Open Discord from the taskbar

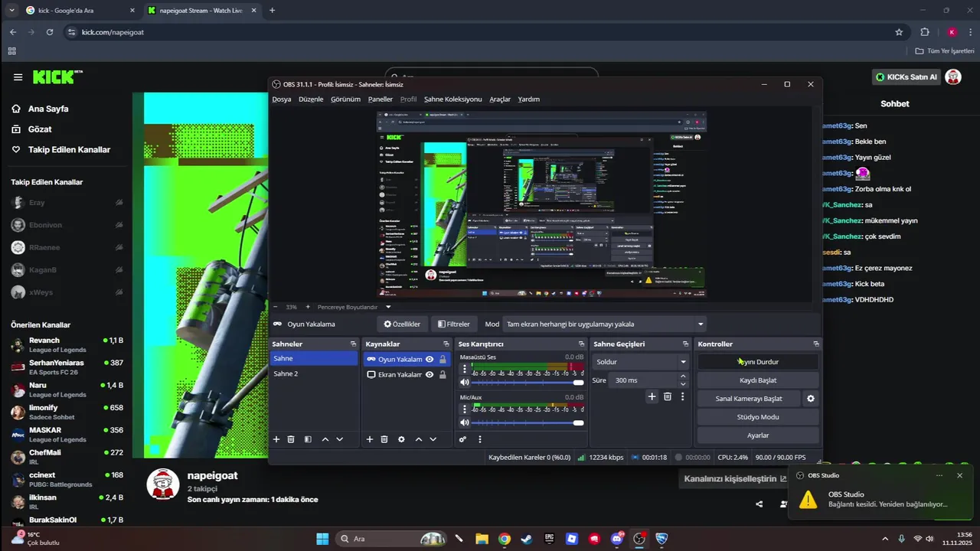pyautogui.click(x=616, y=539)
